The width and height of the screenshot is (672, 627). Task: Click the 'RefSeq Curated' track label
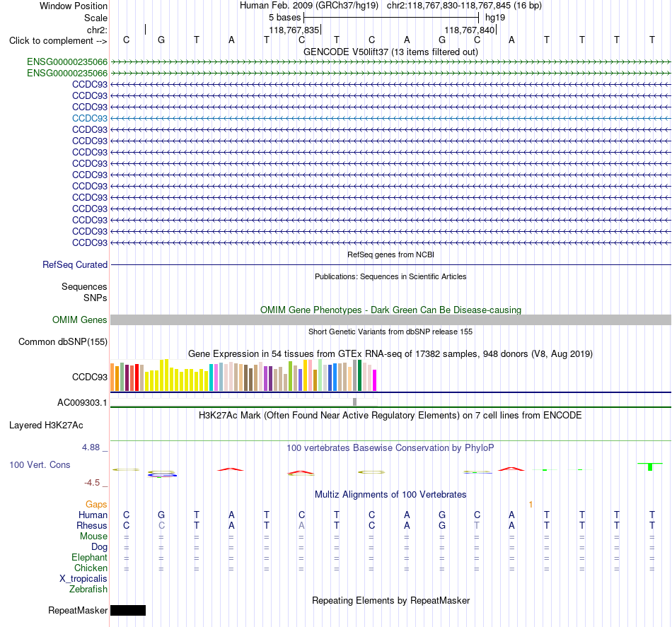tap(74, 264)
